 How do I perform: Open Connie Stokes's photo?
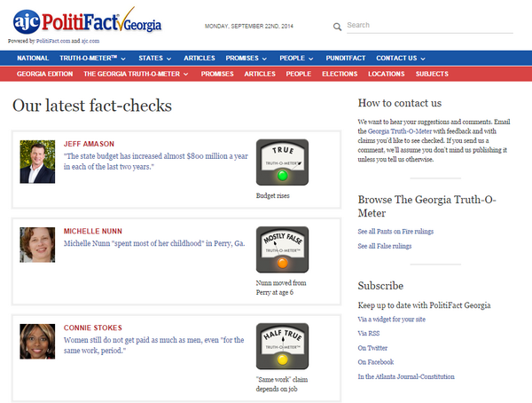37,342
